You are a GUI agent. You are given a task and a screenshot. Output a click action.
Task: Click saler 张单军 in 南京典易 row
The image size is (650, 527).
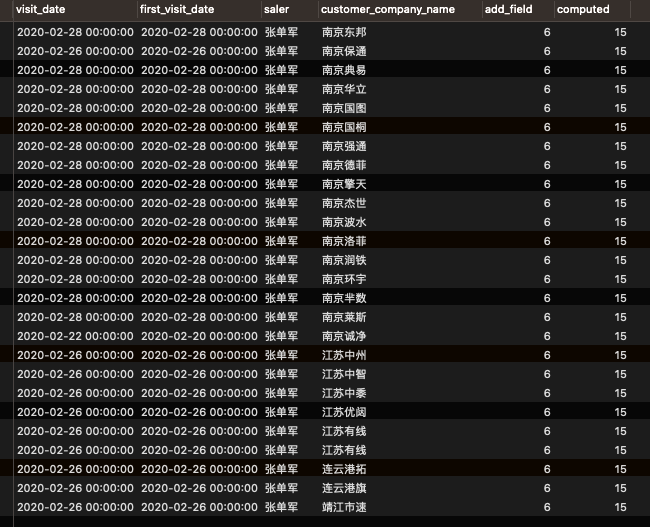tap(281, 70)
